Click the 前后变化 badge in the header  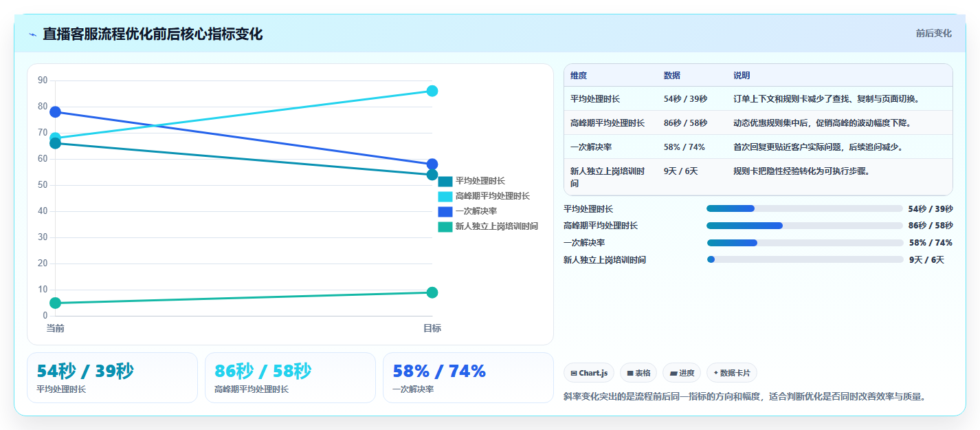(933, 33)
